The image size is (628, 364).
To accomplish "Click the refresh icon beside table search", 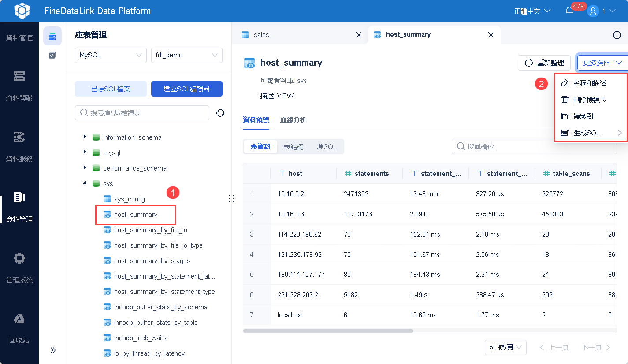I will click(x=220, y=113).
